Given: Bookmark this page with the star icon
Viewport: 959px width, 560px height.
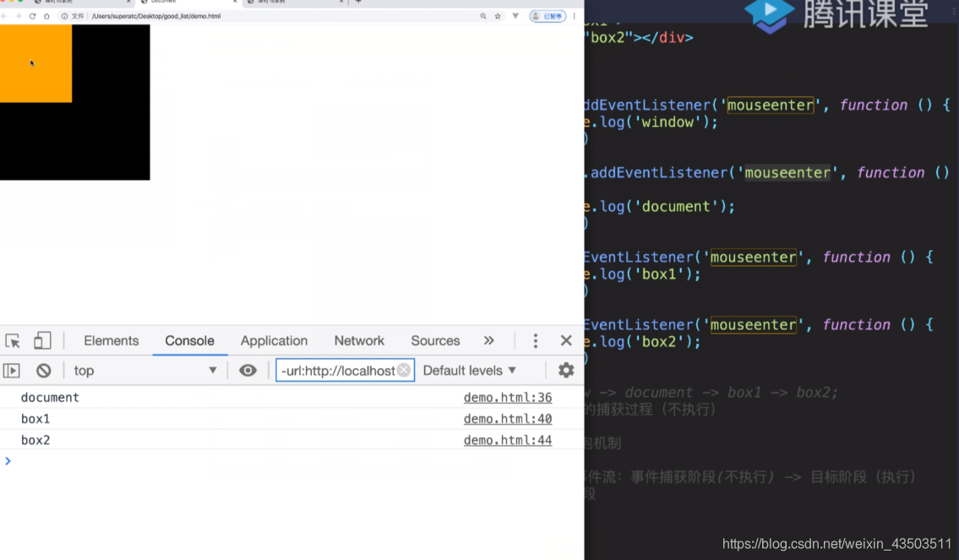Looking at the screenshot, I should pos(498,16).
